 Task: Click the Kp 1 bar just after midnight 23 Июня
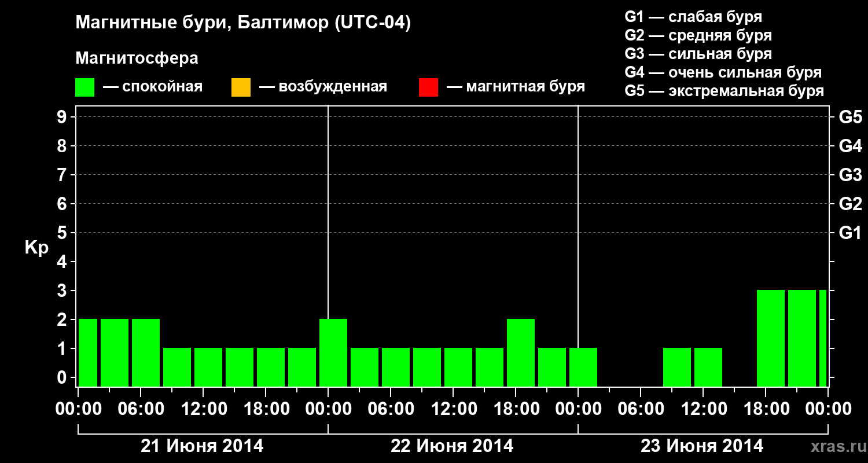(583, 367)
